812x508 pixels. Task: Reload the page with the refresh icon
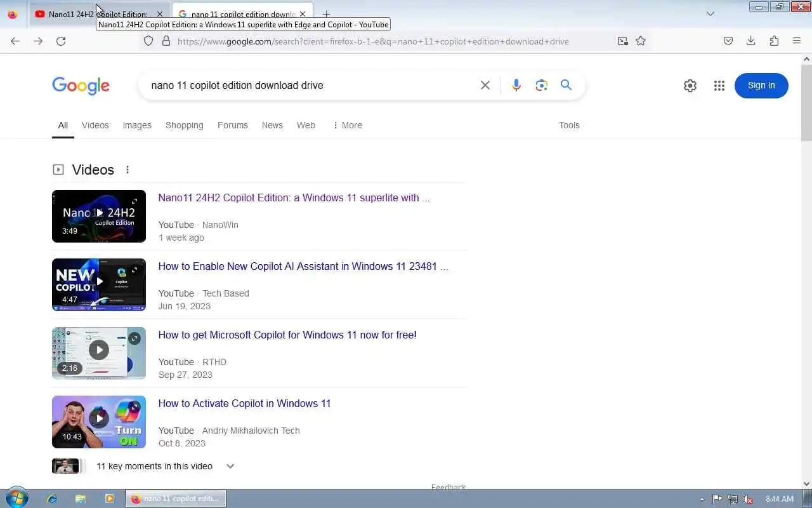click(x=61, y=41)
